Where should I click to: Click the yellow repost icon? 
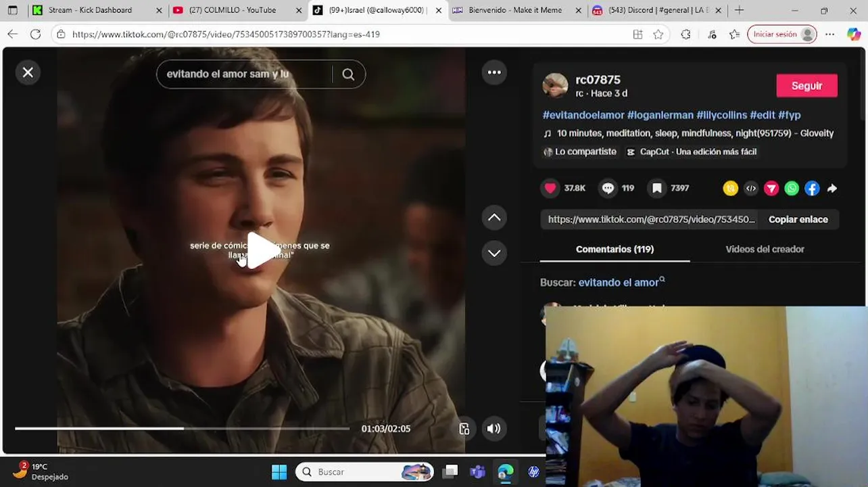click(x=730, y=189)
